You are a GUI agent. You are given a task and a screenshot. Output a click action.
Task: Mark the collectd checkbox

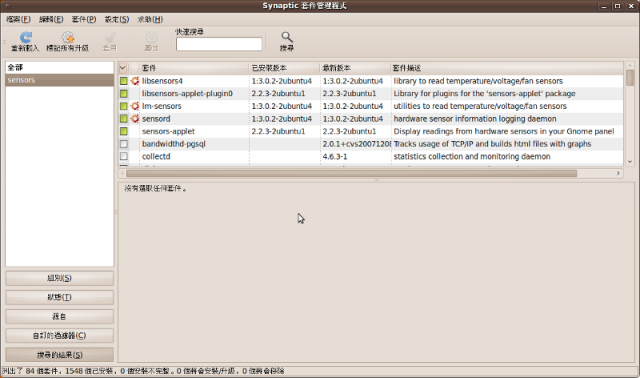[124, 156]
